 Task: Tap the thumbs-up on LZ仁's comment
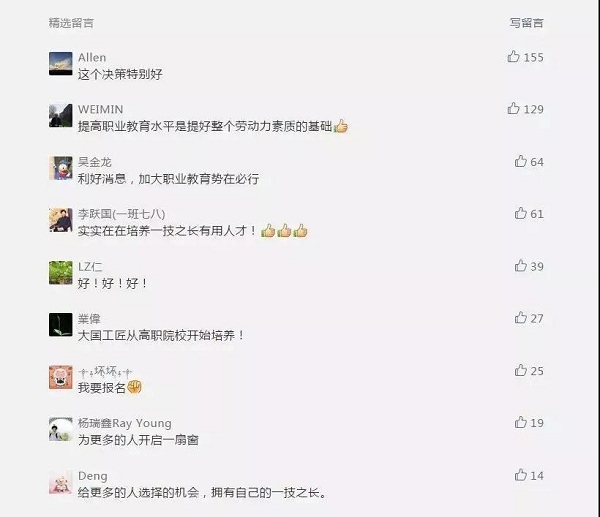click(x=520, y=266)
